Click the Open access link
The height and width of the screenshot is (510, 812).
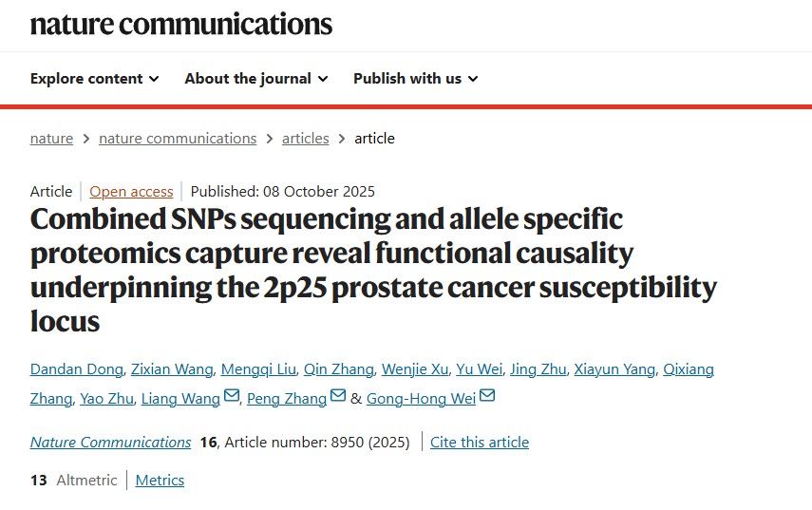(131, 192)
